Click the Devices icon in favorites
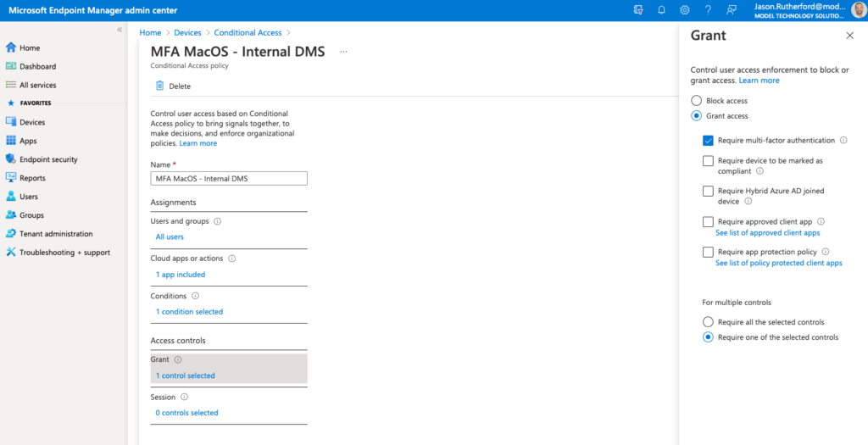Viewport: 868px width, 445px height. click(x=10, y=122)
